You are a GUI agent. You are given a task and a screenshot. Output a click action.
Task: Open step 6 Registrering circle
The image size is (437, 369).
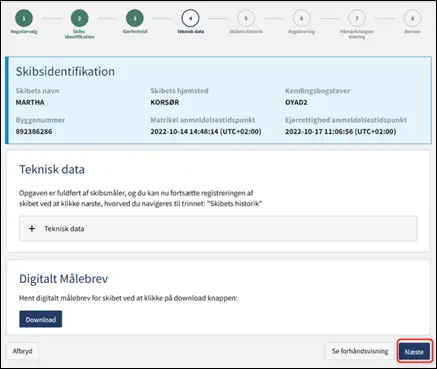click(301, 18)
